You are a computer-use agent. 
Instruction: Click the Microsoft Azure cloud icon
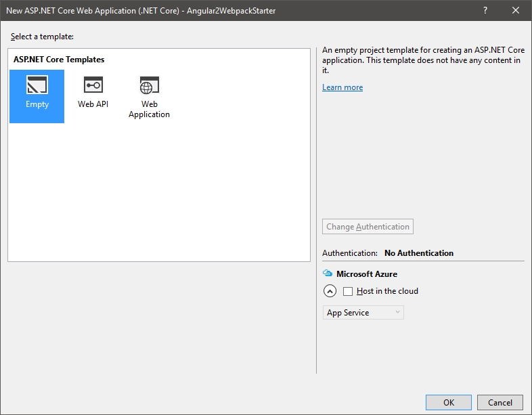click(328, 273)
